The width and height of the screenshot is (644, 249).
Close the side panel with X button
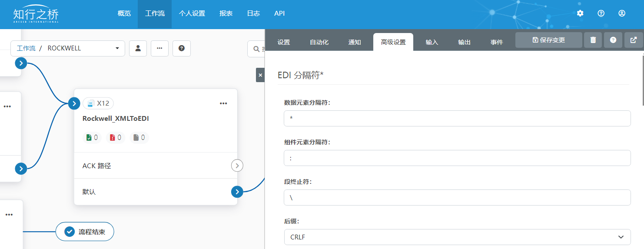coord(260,75)
